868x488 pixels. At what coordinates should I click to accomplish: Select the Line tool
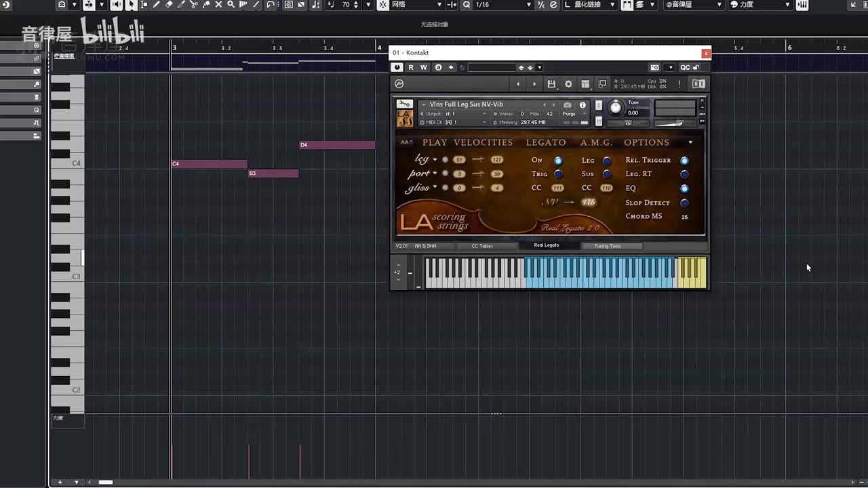click(x=257, y=5)
